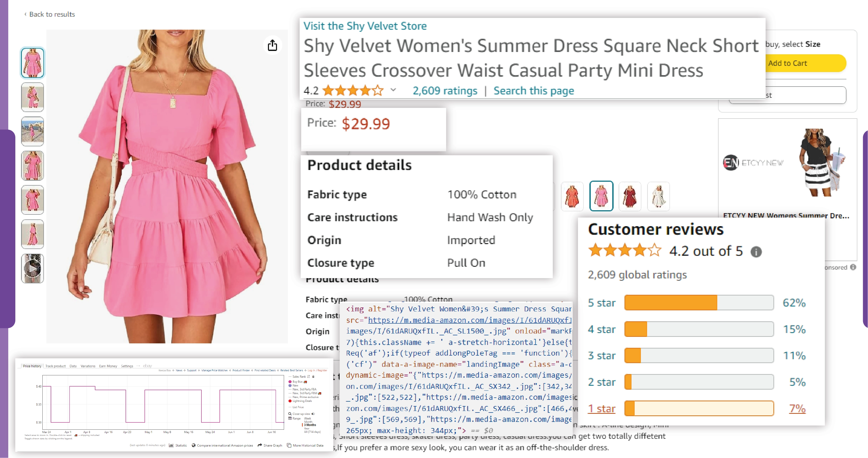This screenshot has width=868, height=458.
Task: Expand the star ratings breakdown dropdown
Action: pyautogui.click(x=393, y=91)
